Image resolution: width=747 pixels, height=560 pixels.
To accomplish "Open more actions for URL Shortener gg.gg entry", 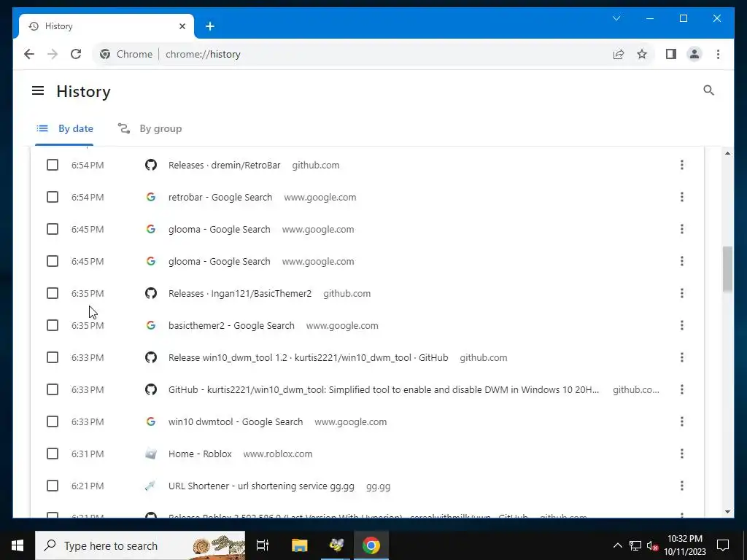I will [682, 486].
